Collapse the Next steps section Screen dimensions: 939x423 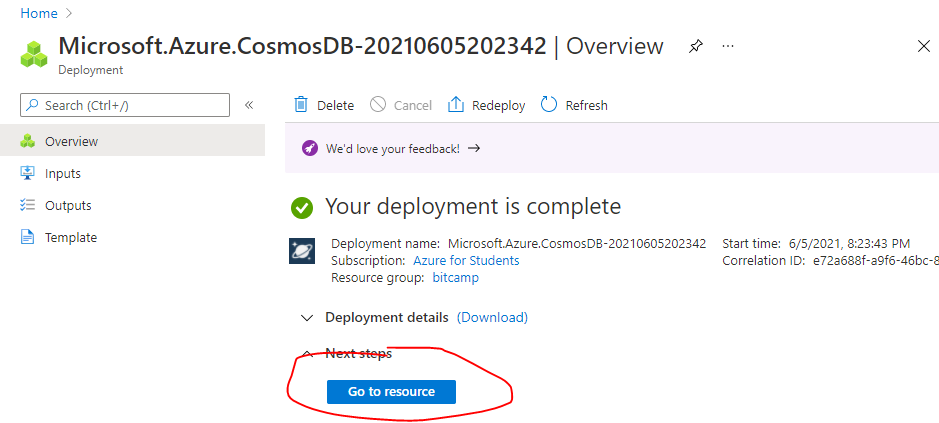(307, 353)
